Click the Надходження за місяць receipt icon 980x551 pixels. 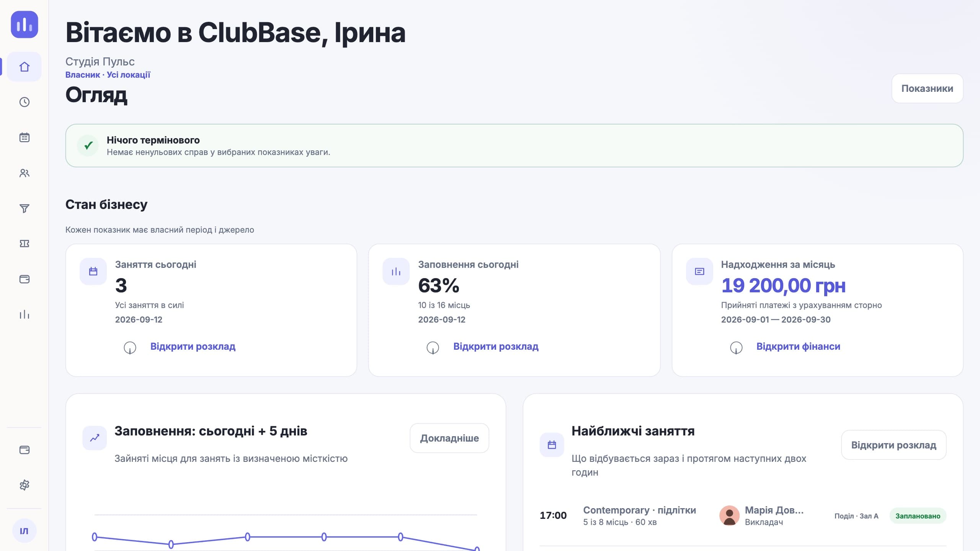click(699, 271)
